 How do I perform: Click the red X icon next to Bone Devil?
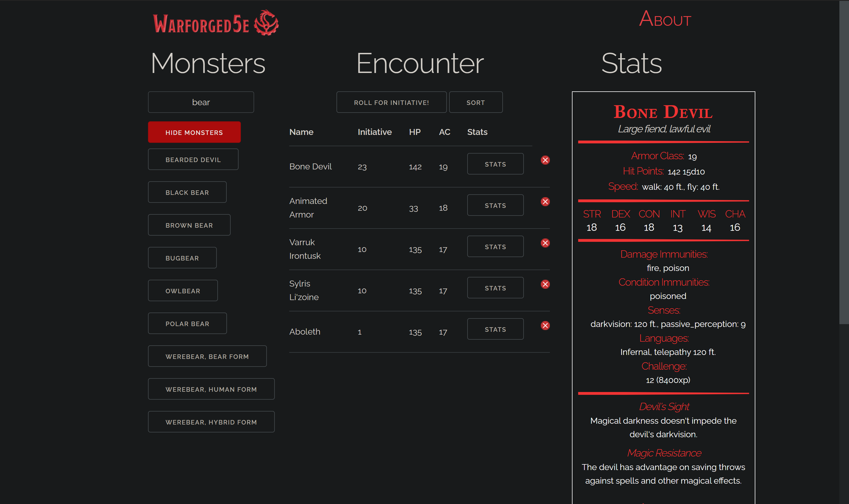click(x=545, y=160)
